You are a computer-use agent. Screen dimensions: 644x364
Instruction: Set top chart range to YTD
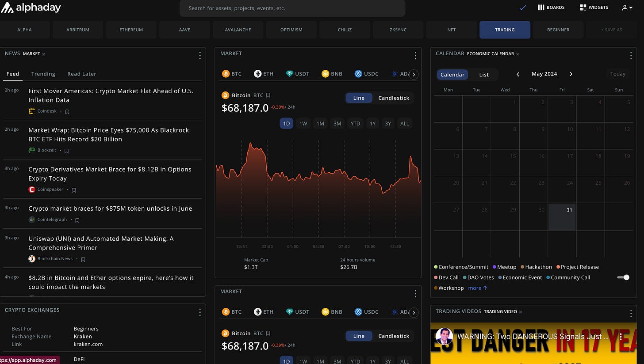click(355, 124)
